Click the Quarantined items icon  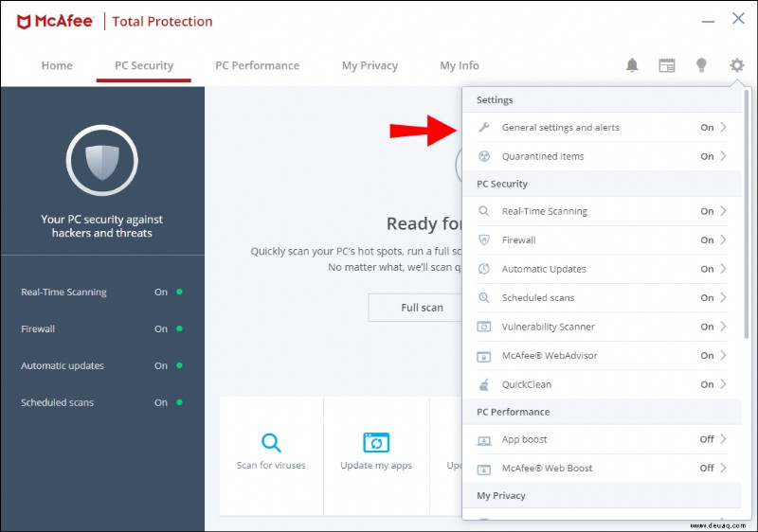click(x=484, y=156)
